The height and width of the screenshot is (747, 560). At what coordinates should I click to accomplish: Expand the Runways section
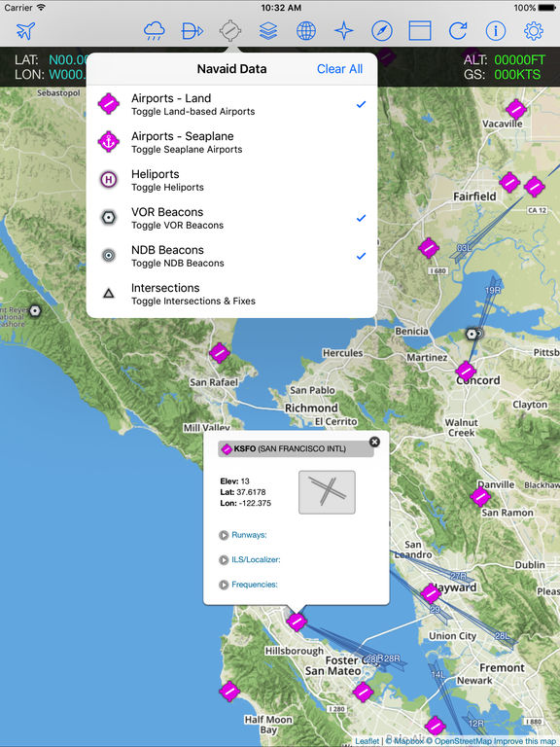pyautogui.click(x=243, y=535)
